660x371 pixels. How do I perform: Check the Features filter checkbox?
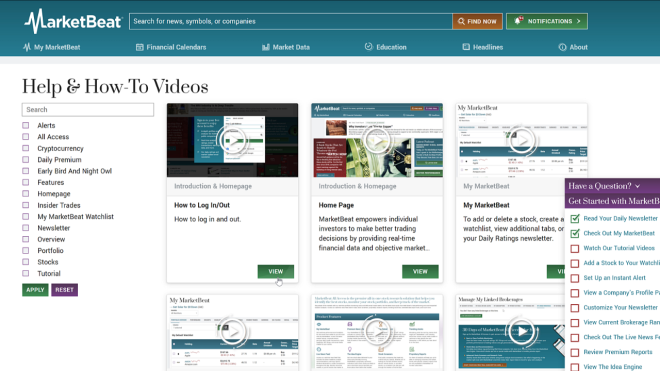pos(26,182)
